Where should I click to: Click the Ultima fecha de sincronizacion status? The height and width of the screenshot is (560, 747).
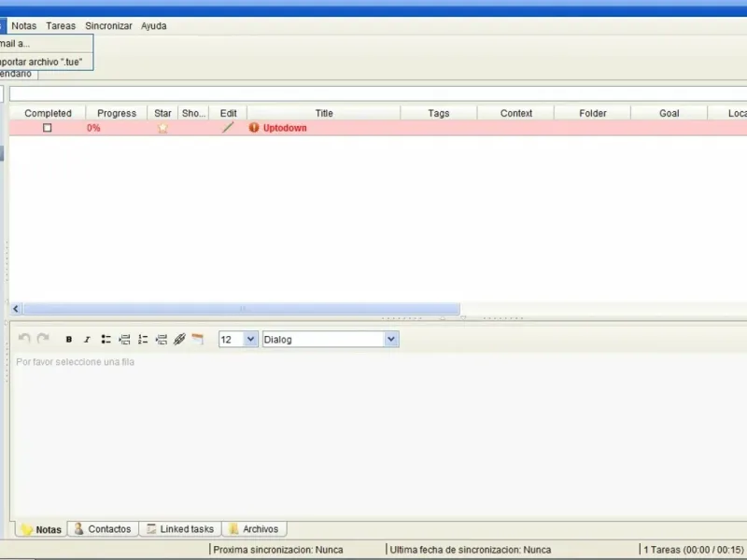tap(471, 550)
